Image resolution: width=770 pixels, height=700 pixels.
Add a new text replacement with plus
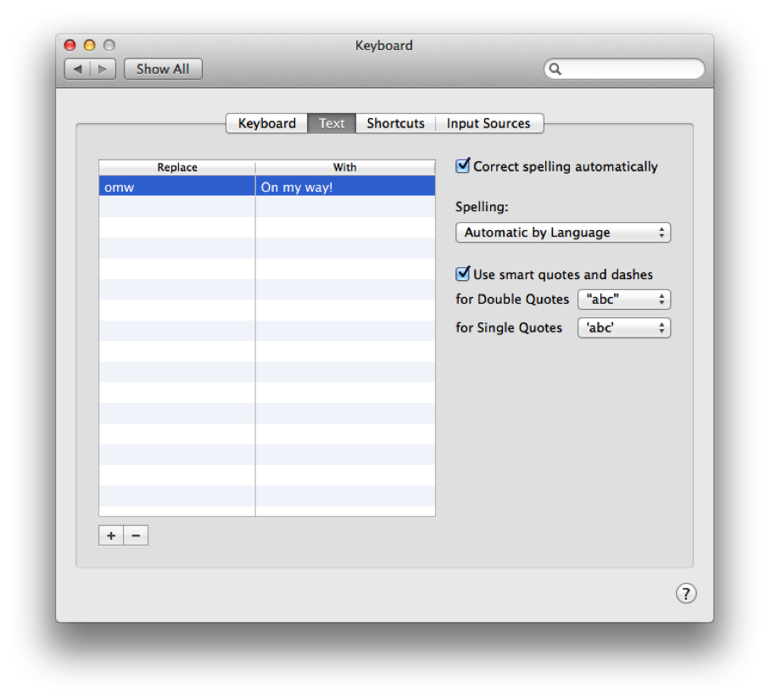pyautogui.click(x=111, y=535)
